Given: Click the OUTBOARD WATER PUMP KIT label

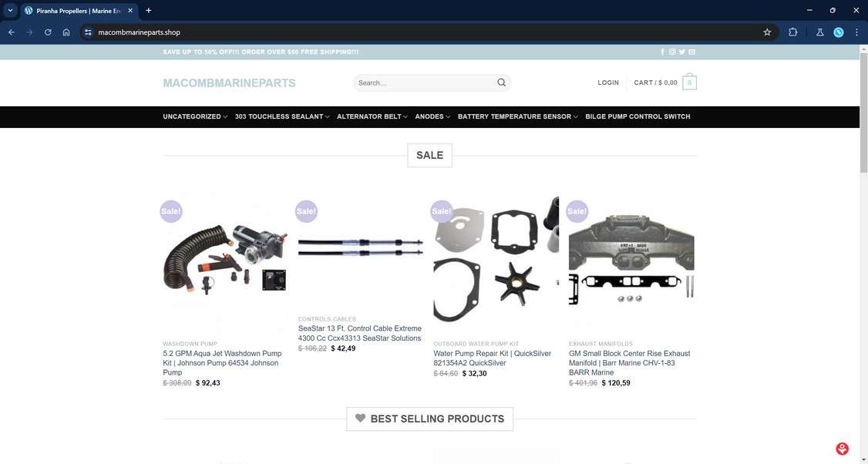Looking at the screenshot, I should 478,344.
